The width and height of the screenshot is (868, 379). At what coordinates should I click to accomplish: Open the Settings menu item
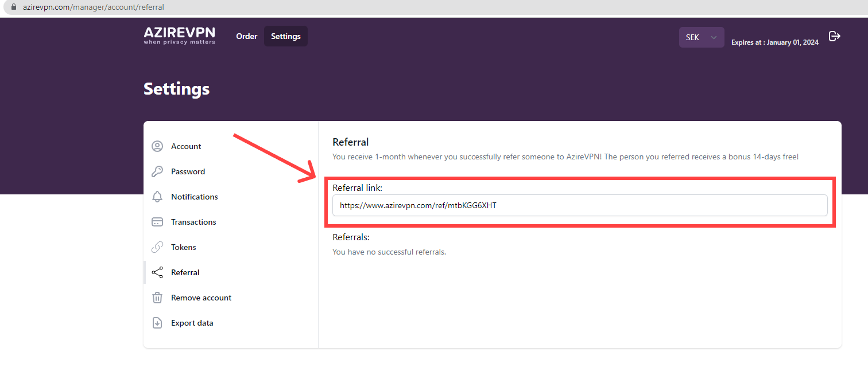pyautogui.click(x=286, y=36)
